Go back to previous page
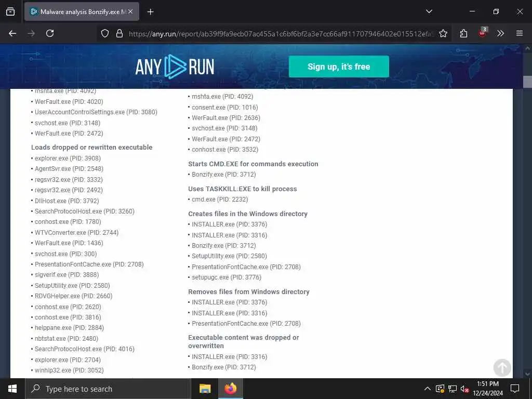 point(12,33)
